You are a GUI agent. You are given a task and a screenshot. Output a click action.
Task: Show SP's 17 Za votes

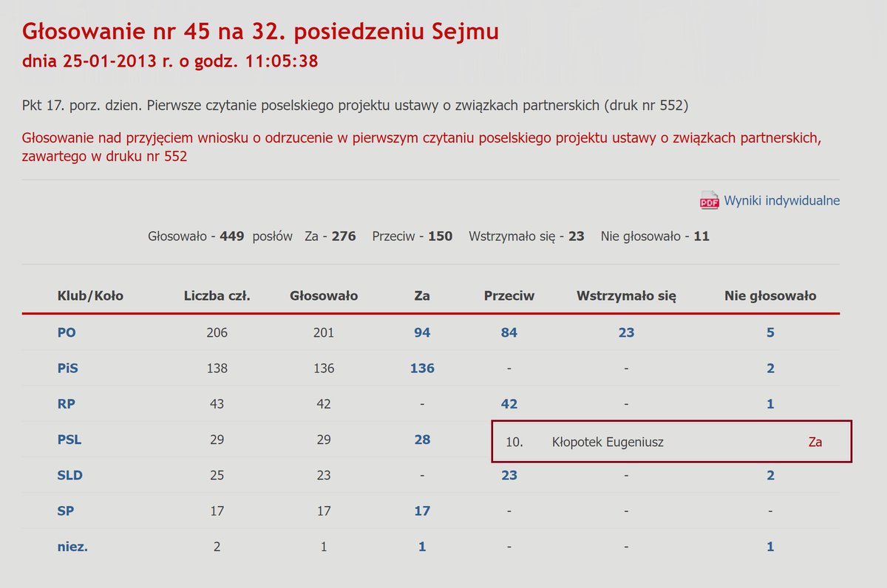(x=422, y=510)
